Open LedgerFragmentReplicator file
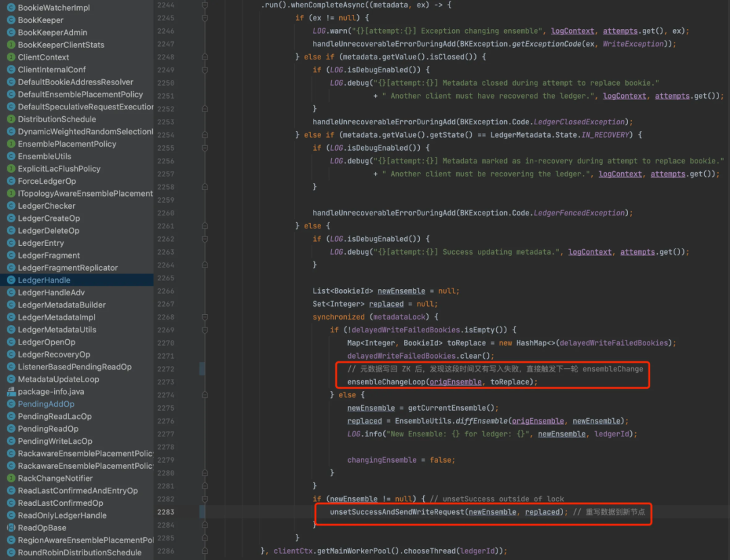The width and height of the screenshot is (730, 560). coord(68,268)
